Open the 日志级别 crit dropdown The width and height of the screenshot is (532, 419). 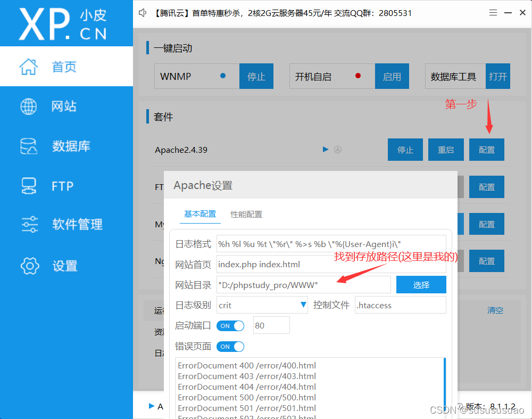[262, 305]
